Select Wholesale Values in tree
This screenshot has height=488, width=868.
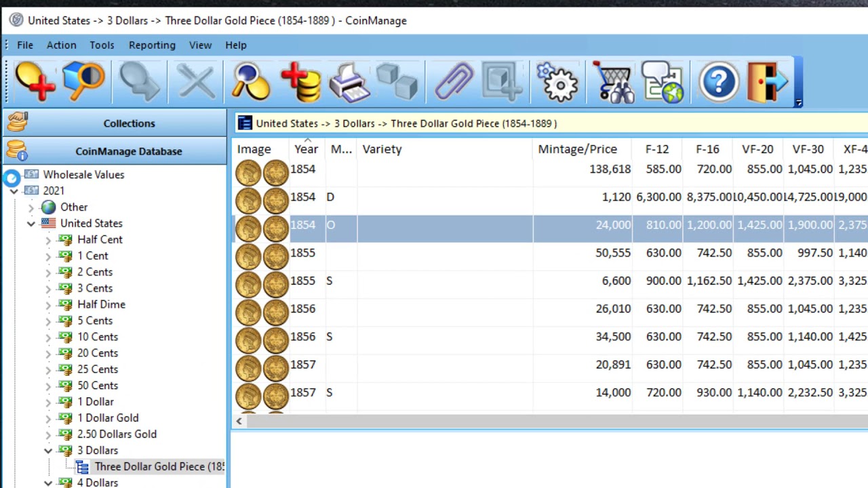(x=83, y=175)
